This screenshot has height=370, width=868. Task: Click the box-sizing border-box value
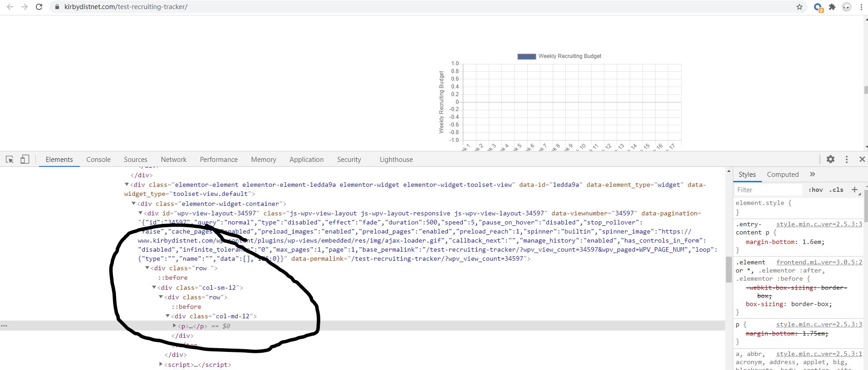coord(810,304)
